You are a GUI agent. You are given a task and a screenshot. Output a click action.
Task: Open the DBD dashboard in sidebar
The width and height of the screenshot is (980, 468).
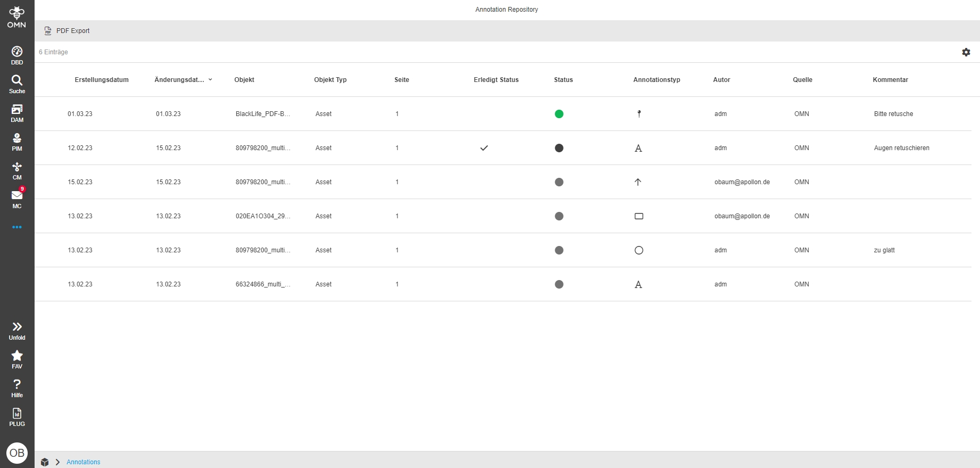click(x=17, y=55)
